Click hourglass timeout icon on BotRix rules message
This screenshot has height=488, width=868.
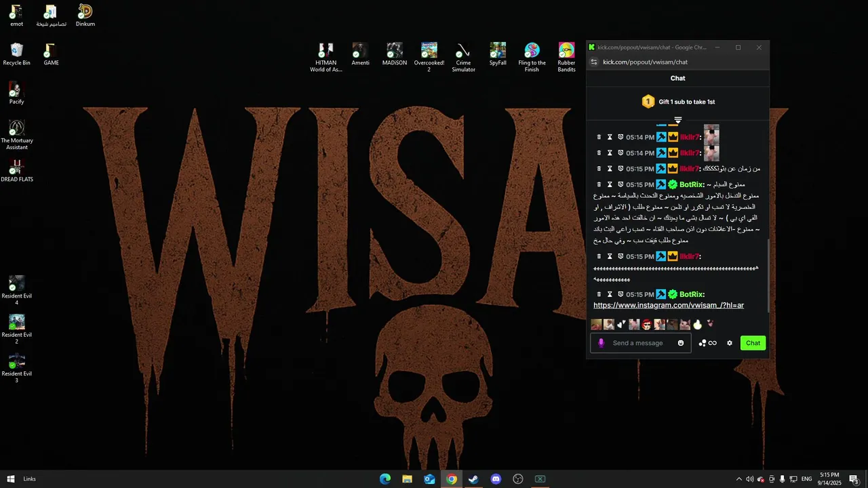click(x=610, y=184)
